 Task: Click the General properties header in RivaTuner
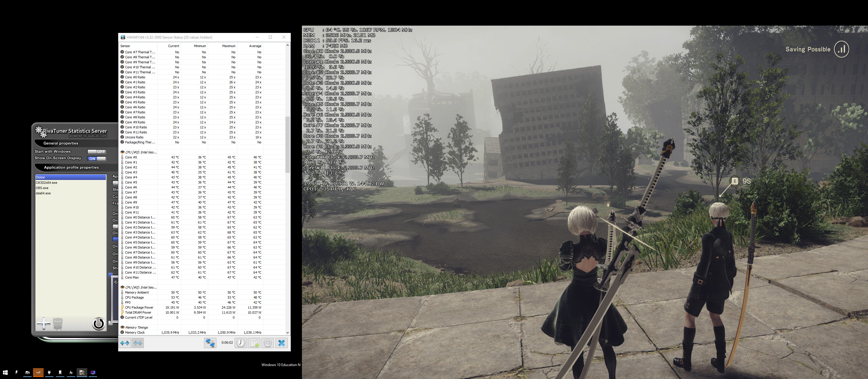61,143
